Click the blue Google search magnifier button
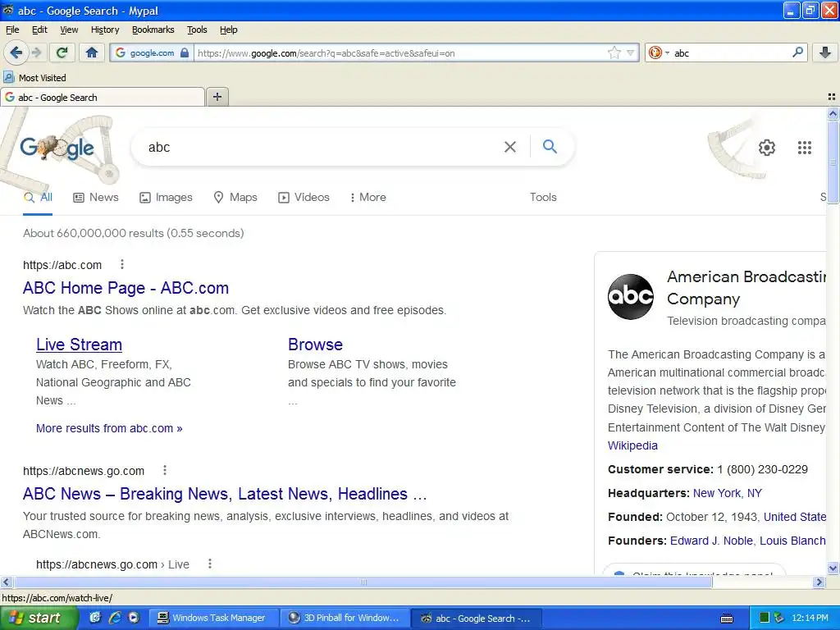Viewport: 840px width, 630px height. coord(550,146)
